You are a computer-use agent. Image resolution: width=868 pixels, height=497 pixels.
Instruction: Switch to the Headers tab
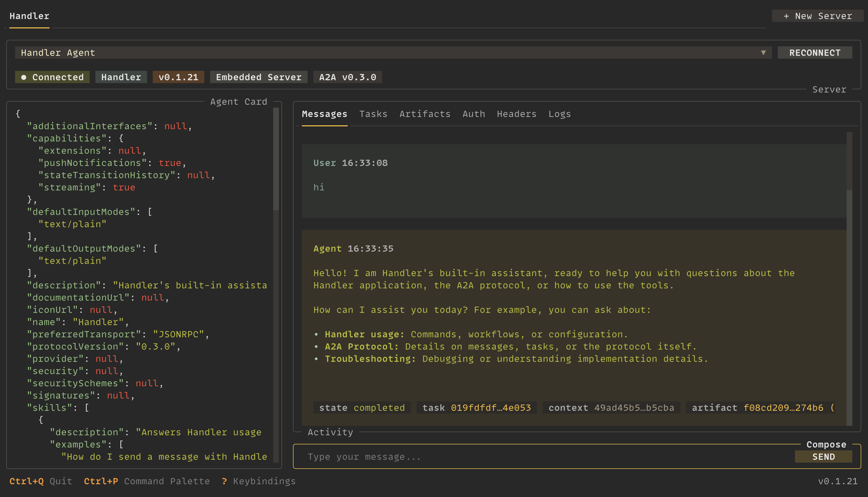[x=517, y=114]
